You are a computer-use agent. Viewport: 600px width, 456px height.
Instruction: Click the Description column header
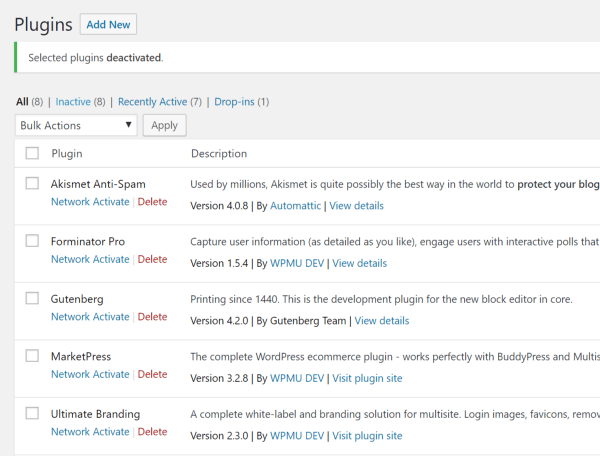click(219, 153)
